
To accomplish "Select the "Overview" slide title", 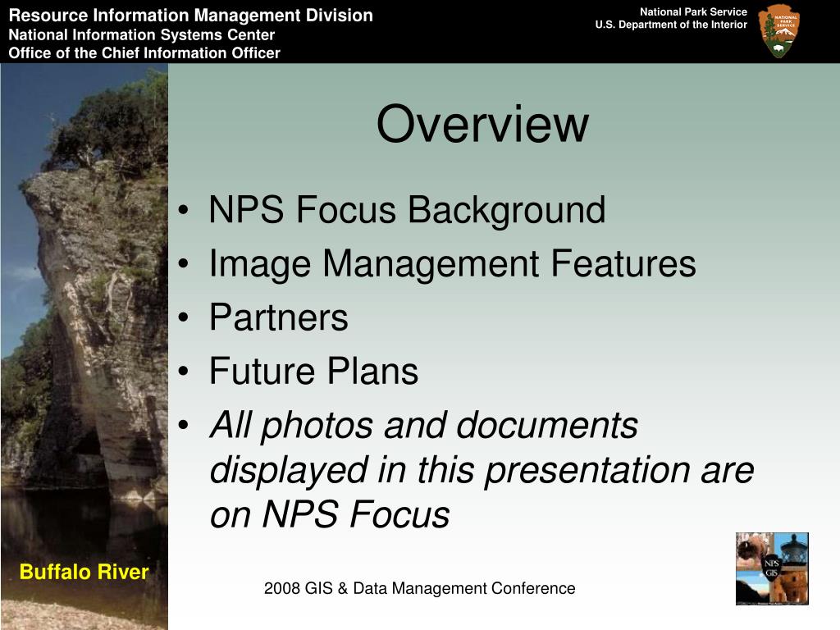I will [482, 124].
